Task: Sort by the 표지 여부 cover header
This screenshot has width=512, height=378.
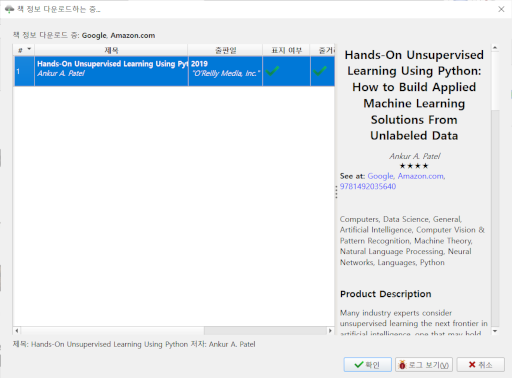Action: click(x=286, y=50)
